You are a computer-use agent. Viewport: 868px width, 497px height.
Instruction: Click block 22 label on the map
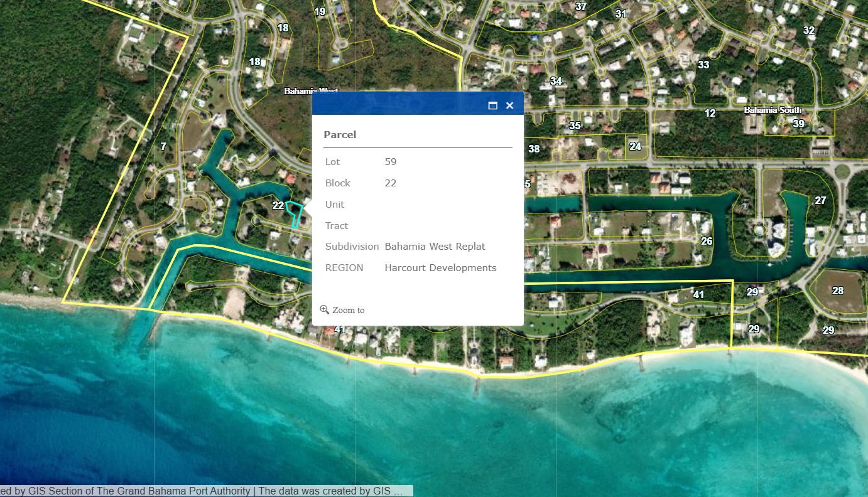pos(278,205)
